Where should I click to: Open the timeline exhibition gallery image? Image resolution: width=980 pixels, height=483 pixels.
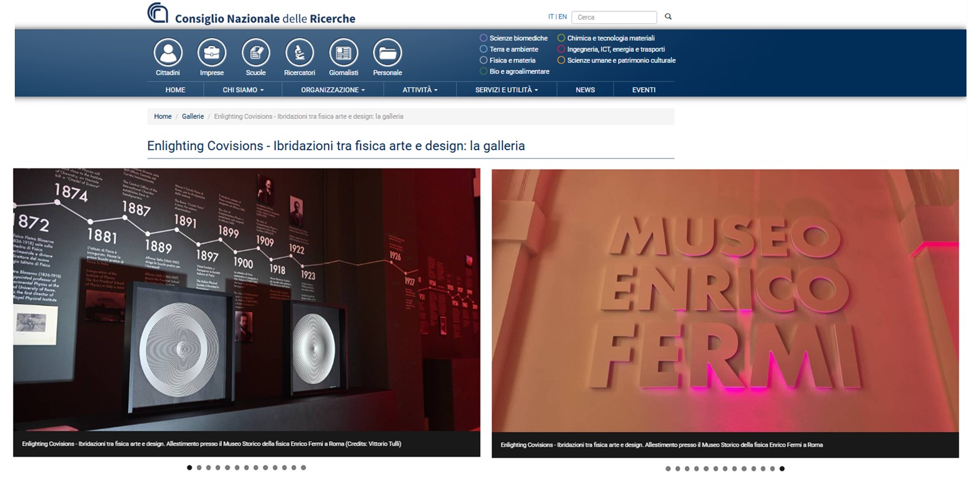click(247, 300)
